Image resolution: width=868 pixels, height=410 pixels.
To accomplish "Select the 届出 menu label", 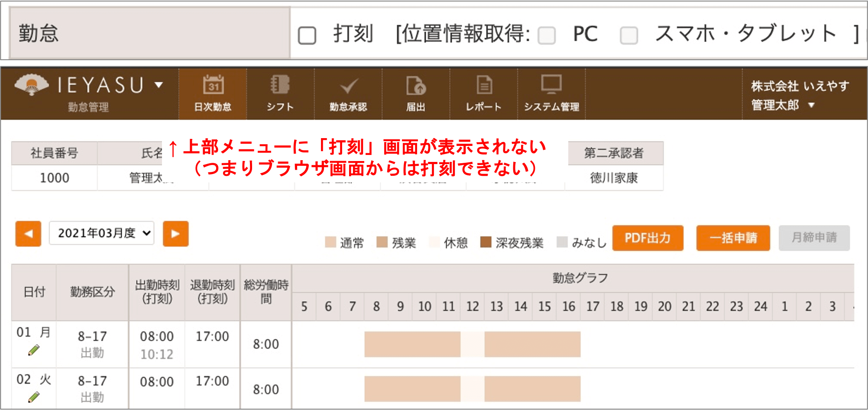I will 416,107.
